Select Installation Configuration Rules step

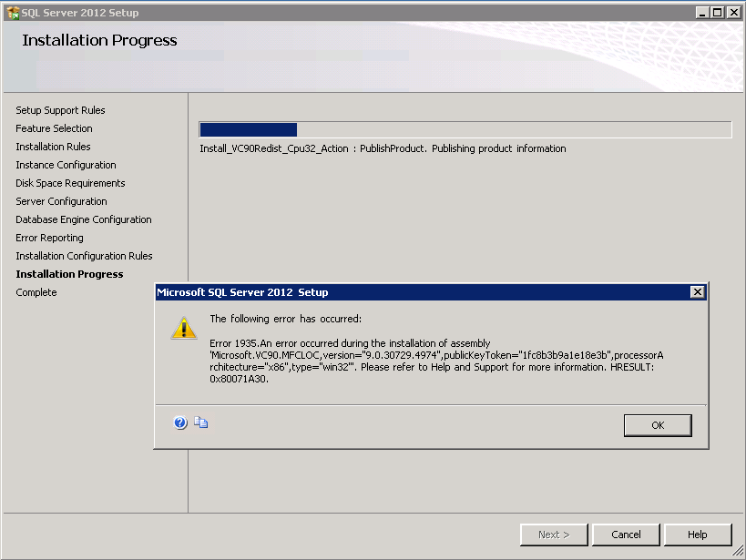(84, 256)
